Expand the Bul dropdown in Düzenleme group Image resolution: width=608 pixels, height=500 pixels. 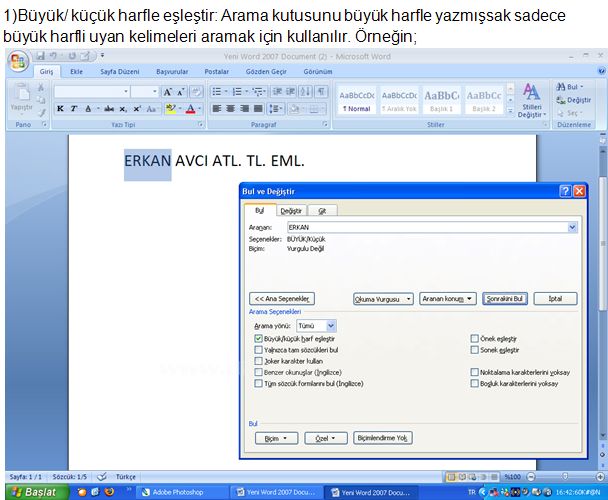pyautogui.click(x=582, y=87)
